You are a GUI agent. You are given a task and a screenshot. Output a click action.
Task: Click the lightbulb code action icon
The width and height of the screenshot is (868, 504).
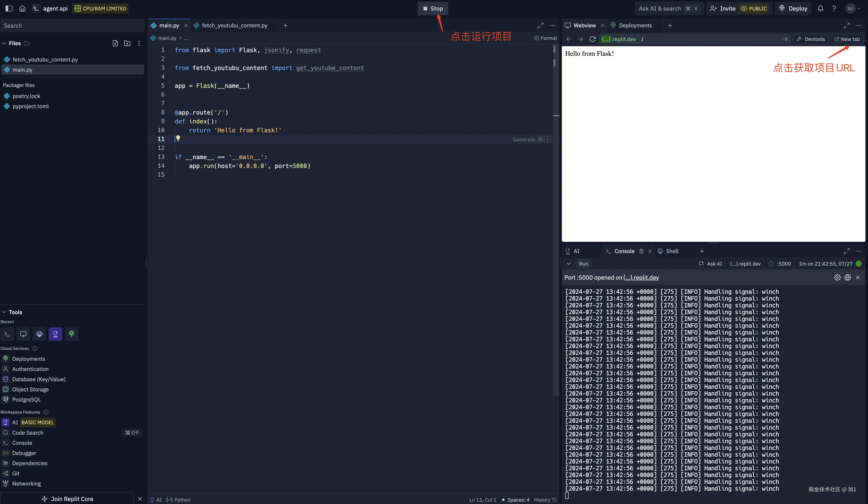178,138
